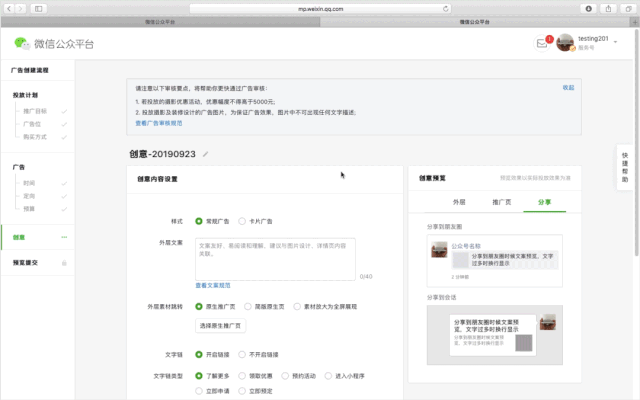Expand the 快捷帮助 side panel

click(625, 167)
